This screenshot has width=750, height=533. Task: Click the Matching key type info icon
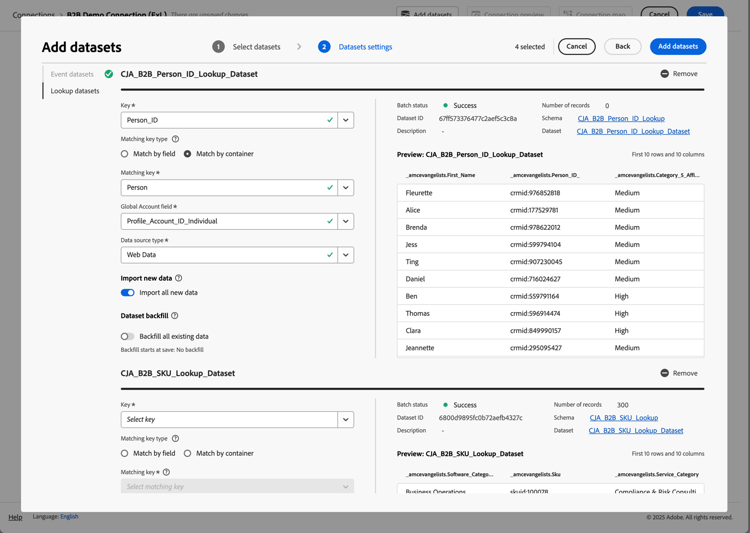pyautogui.click(x=175, y=139)
